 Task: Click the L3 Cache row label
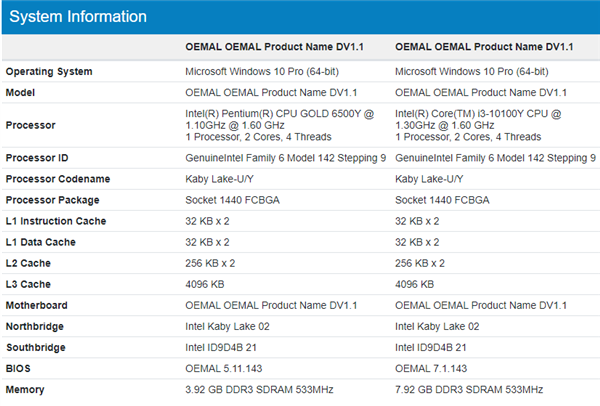[29, 284]
